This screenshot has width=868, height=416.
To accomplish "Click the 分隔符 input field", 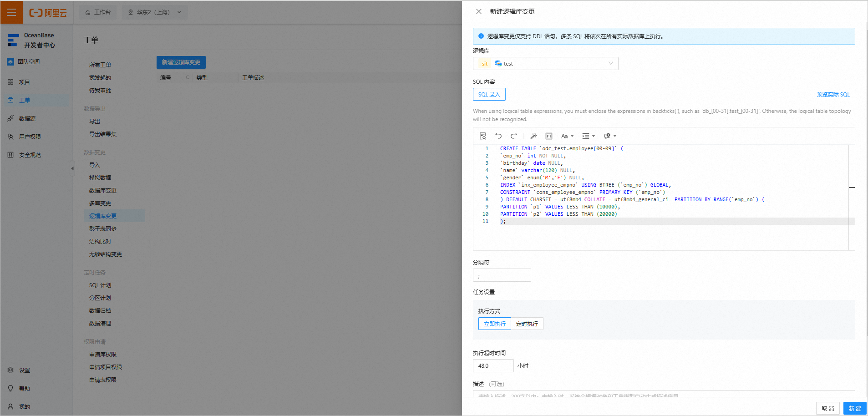I will 502,275.
